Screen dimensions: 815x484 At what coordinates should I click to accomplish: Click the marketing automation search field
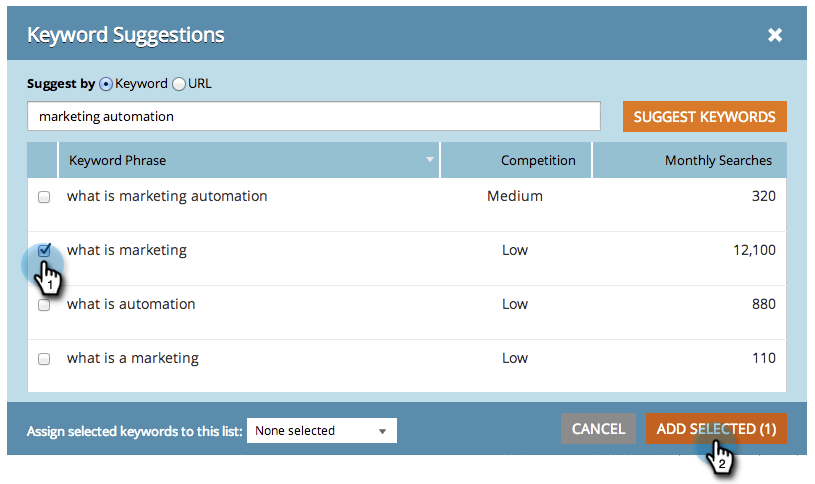pos(313,116)
